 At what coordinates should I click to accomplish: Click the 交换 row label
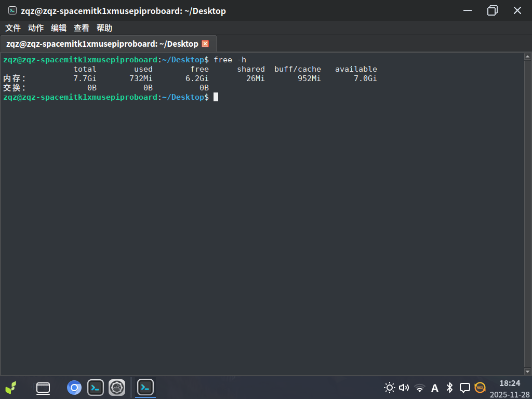pyautogui.click(x=14, y=88)
